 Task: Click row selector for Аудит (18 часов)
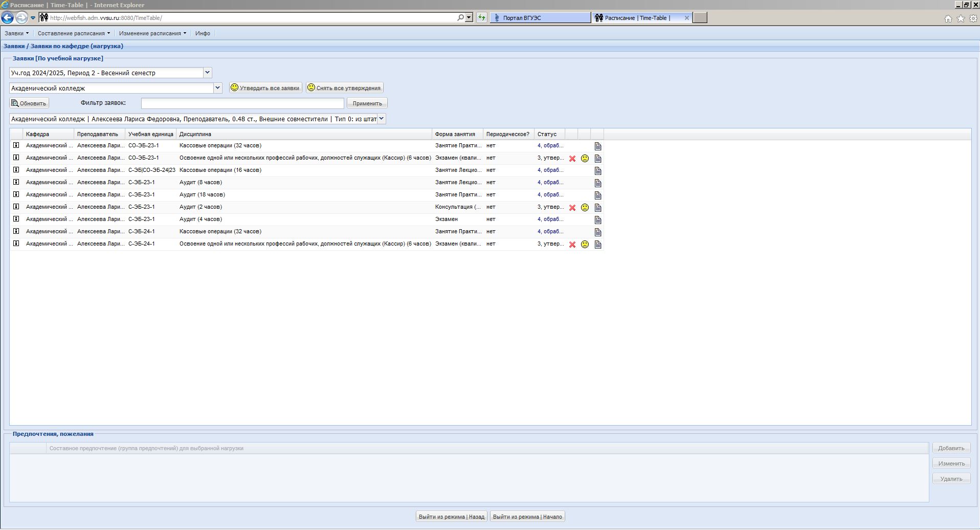click(16, 194)
